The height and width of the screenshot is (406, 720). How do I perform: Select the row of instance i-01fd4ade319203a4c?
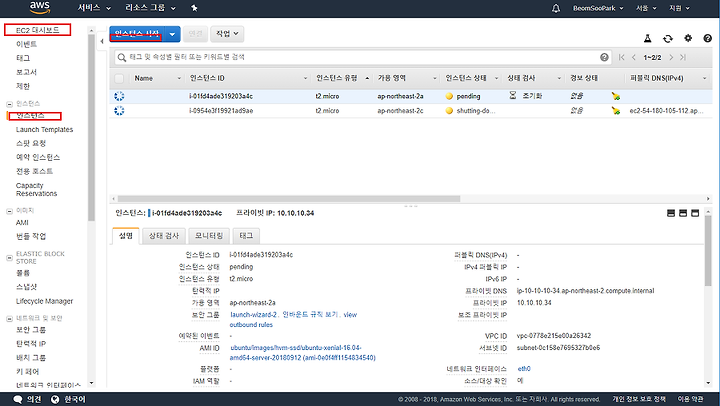click(411, 96)
